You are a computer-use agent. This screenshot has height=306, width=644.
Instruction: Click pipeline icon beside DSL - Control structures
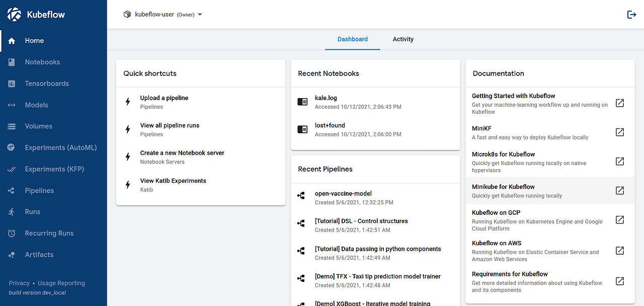point(301,223)
